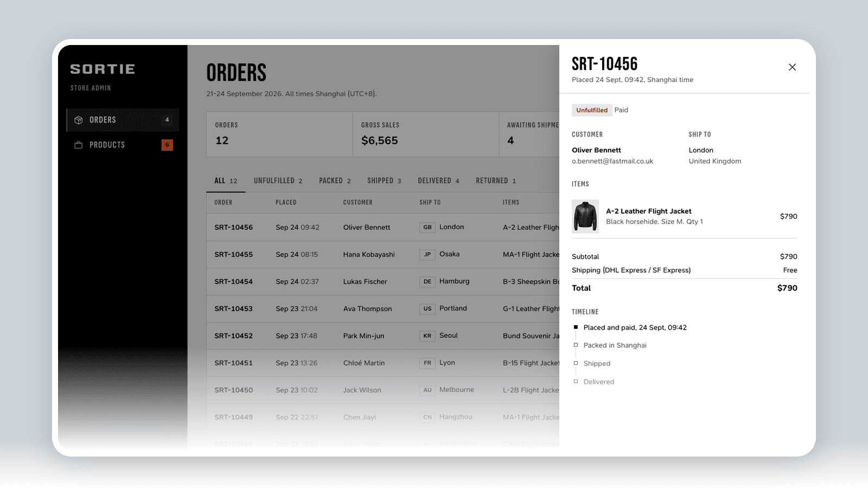Click Sep 24 08:15 placed time

(297, 254)
